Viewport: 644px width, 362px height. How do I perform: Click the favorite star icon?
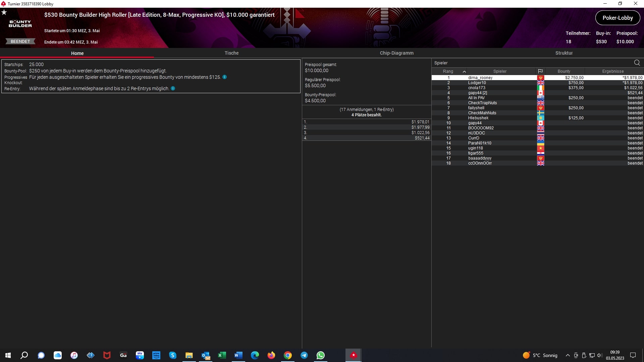[x=4, y=12]
